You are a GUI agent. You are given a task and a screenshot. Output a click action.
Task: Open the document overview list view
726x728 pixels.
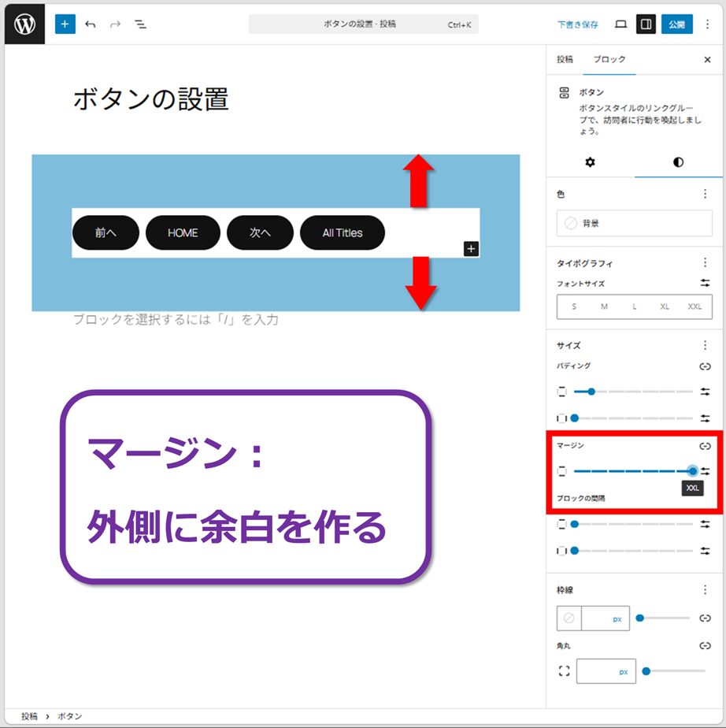pos(140,24)
